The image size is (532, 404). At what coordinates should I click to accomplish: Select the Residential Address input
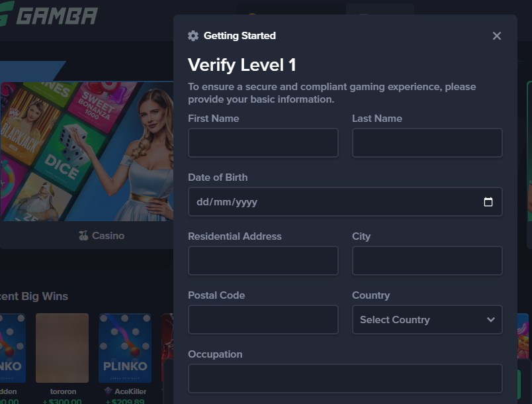[263, 260]
